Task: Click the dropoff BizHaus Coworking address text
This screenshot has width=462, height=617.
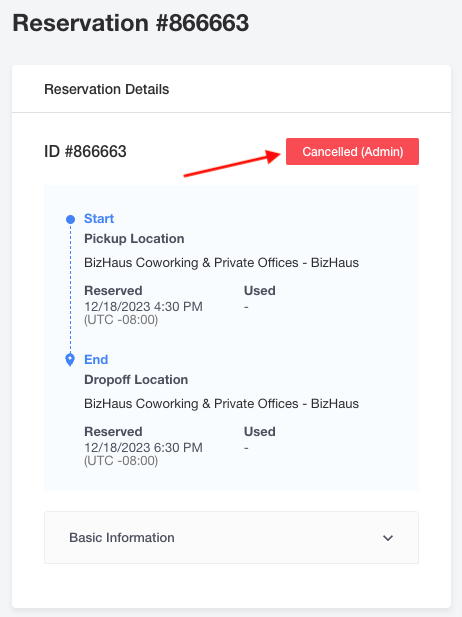Action: tap(222, 403)
